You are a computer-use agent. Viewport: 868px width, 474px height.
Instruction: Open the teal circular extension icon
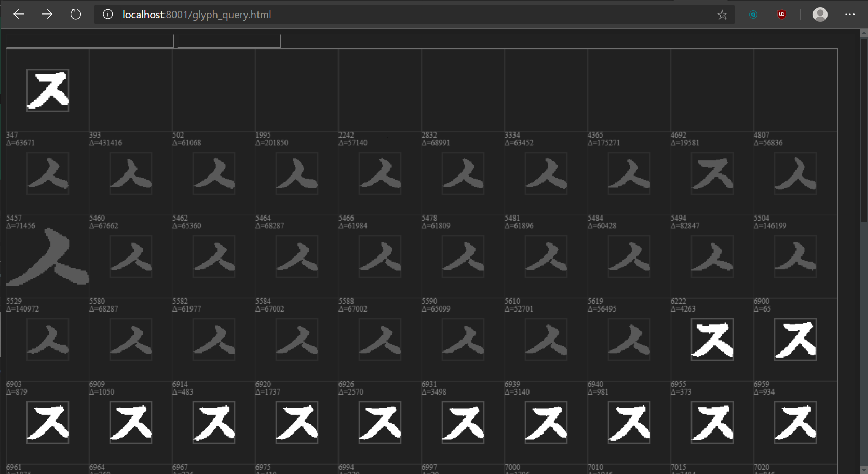(x=753, y=15)
